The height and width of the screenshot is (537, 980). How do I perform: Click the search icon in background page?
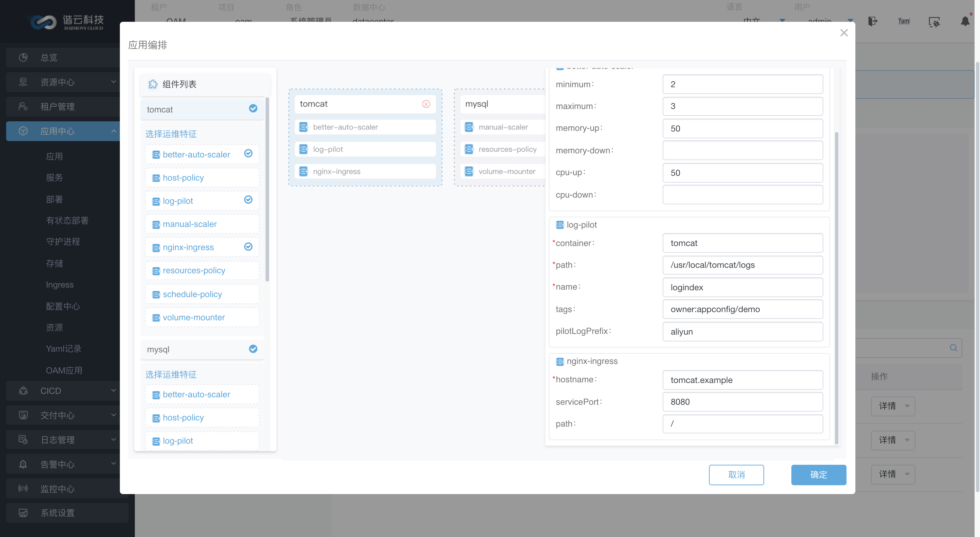953,348
